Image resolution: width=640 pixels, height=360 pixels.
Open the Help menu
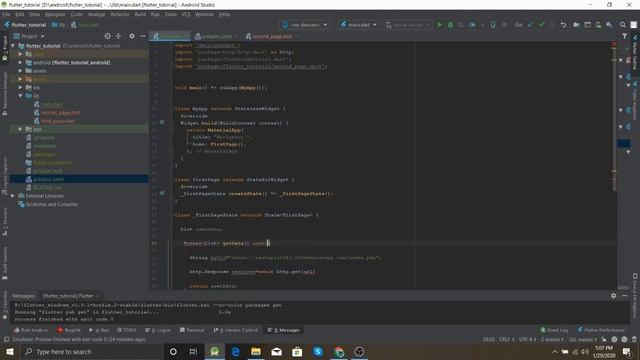(224, 14)
